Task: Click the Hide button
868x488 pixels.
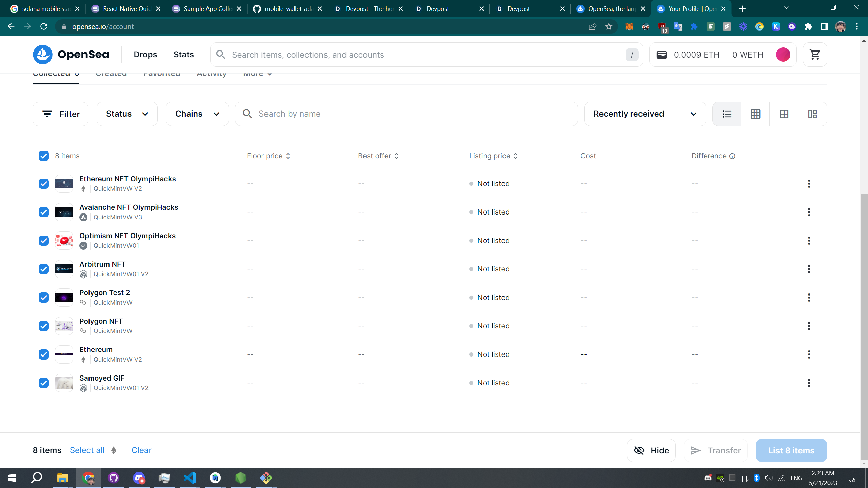Action: point(651,450)
